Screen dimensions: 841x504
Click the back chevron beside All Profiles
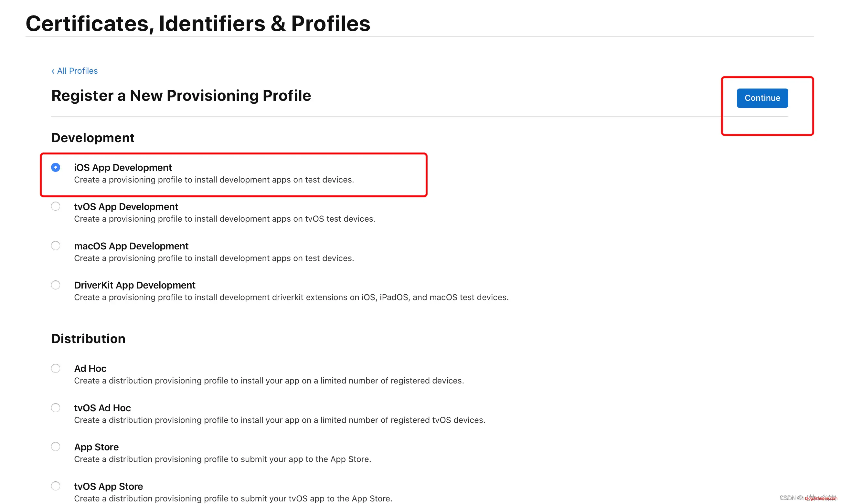pos(53,71)
